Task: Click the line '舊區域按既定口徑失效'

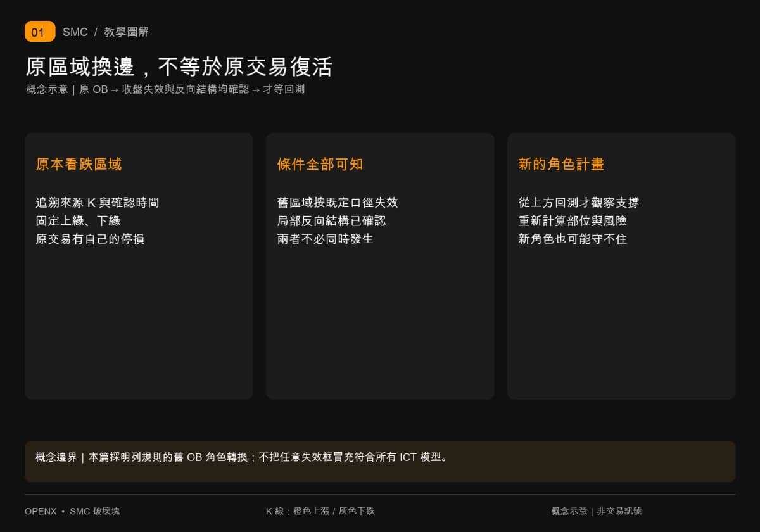Action: 338,203
